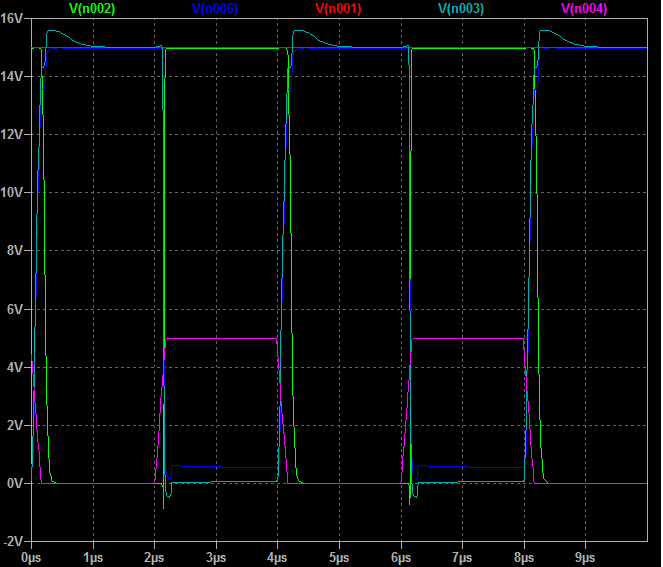
Task: Click the 4V vertical axis label
Action: (15, 367)
